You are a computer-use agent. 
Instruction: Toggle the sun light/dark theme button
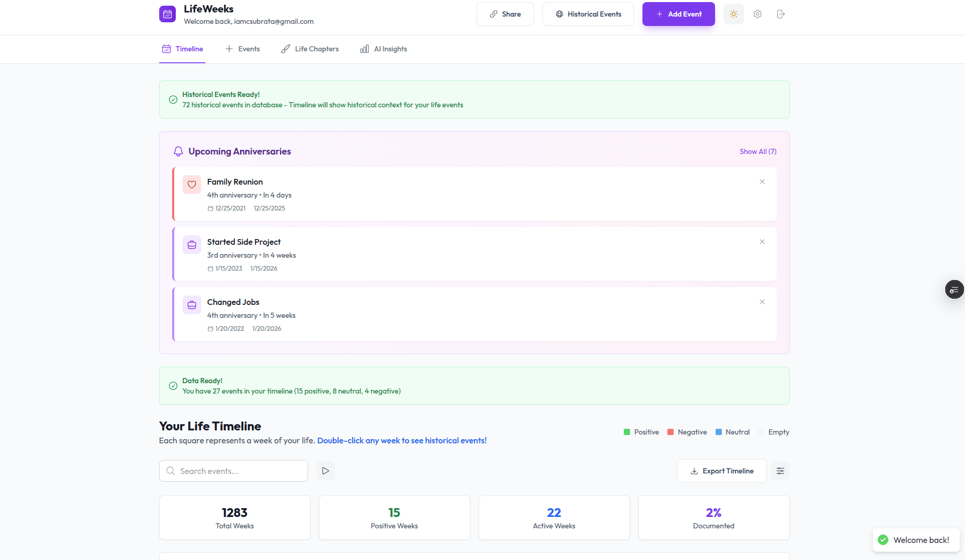(x=733, y=14)
